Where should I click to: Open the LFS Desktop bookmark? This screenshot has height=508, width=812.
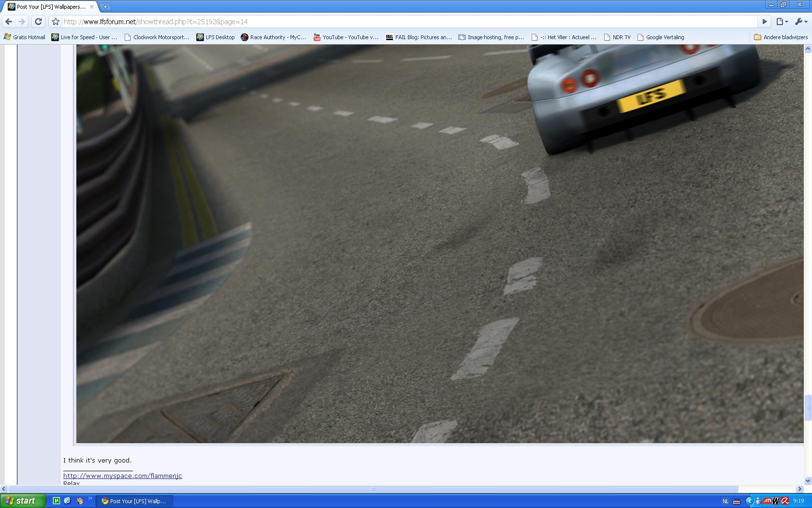coord(216,37)
